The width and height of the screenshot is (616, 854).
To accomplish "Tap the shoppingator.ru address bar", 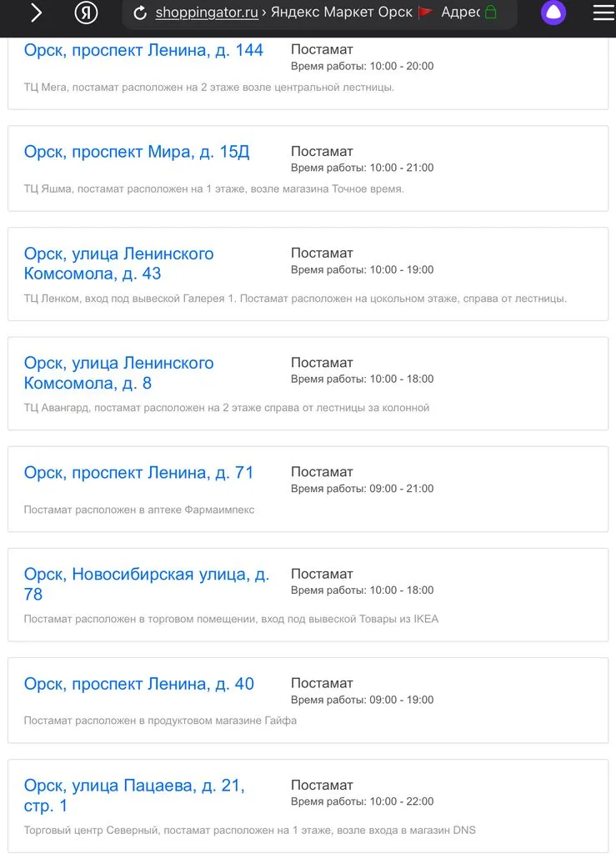I will pos(207,13).
